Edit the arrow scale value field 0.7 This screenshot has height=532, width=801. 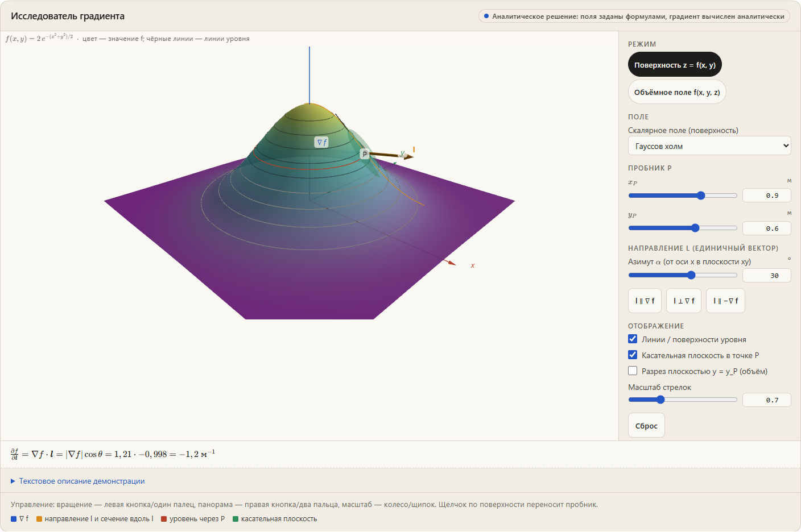767,400
